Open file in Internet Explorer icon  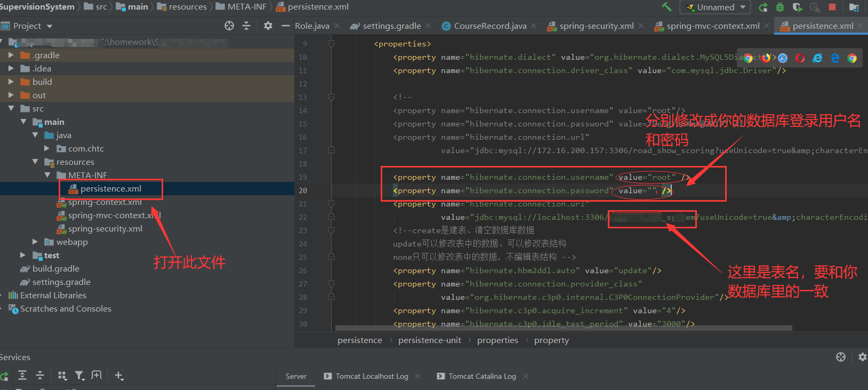coord(817,58)
